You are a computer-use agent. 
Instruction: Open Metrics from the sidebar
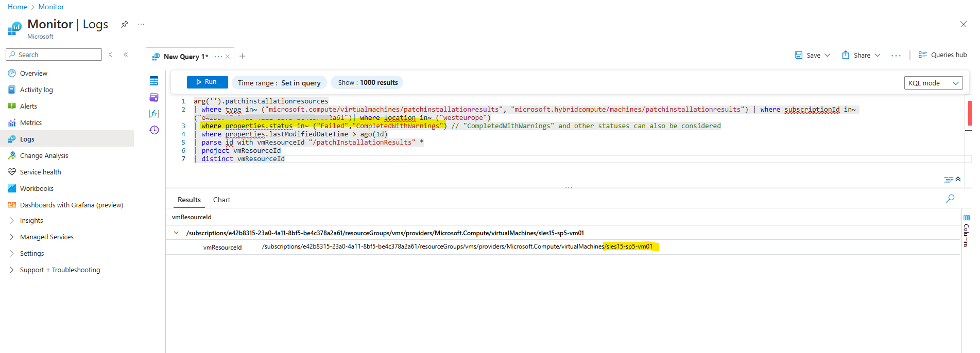(x=31, y=123)
